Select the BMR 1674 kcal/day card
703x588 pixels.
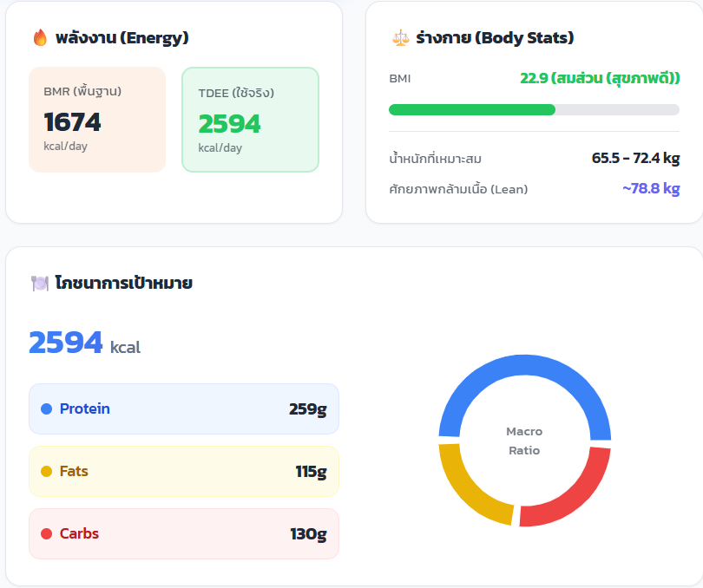click(97, 120)
